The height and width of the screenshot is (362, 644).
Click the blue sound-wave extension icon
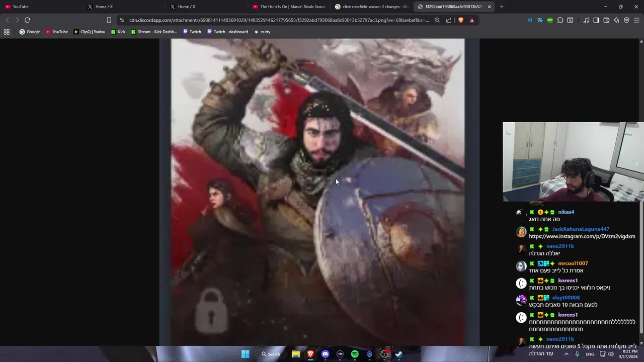[x=530, y=20]
